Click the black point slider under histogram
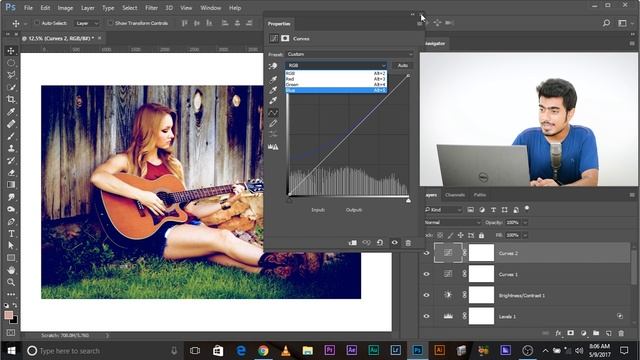640x360 pixels. coord(289,200)
